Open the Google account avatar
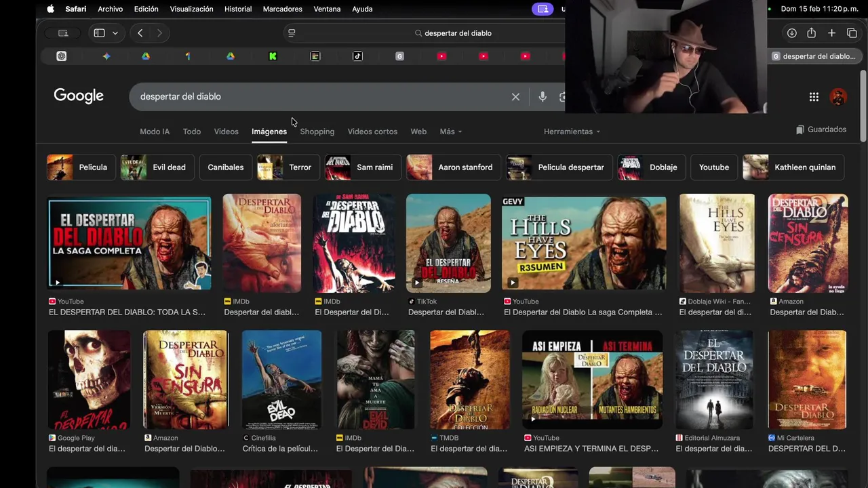This screenshot has width=868, height=488. tap(838, 97)
